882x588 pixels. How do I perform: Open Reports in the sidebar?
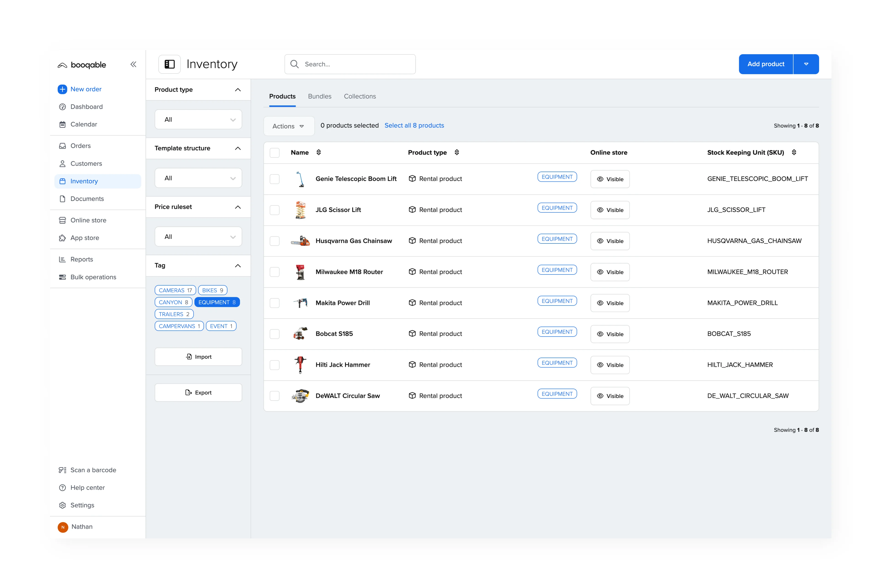click(81, 259)
